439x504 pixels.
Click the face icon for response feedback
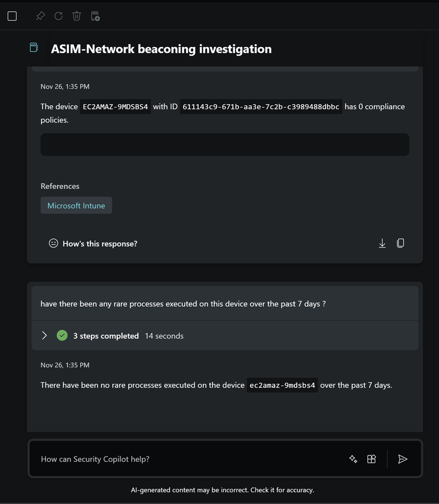(53, 243)
